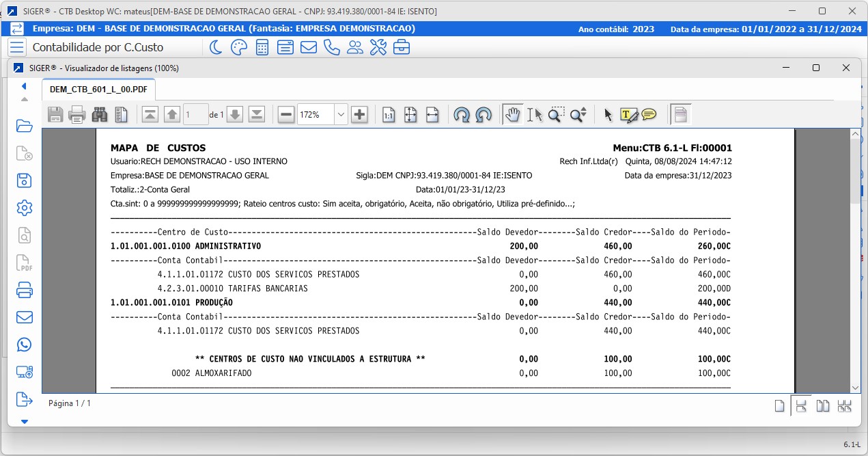Open the color theme palette icon
The width and height of the screenshot is (868, 456).
click(238, 47)
